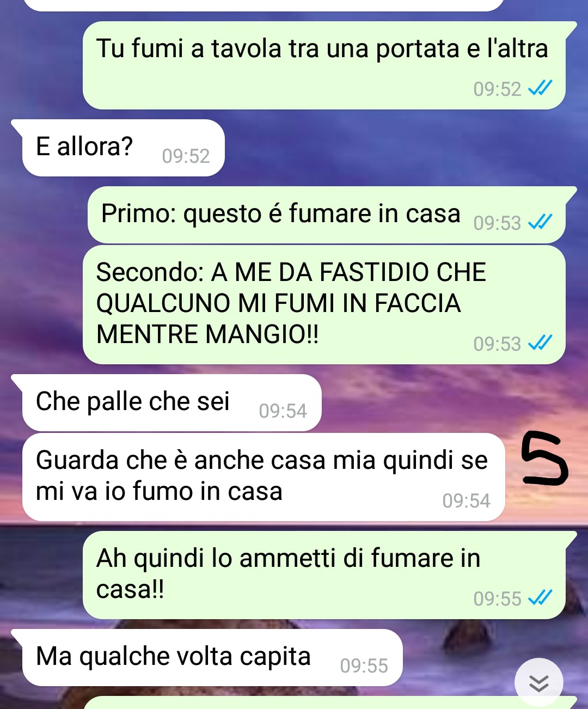This screenshot has width=588, height=709.
Task: Click blue ticks on 'Ah quindi lo ammetti' message
Action: (x=541, y=598)
